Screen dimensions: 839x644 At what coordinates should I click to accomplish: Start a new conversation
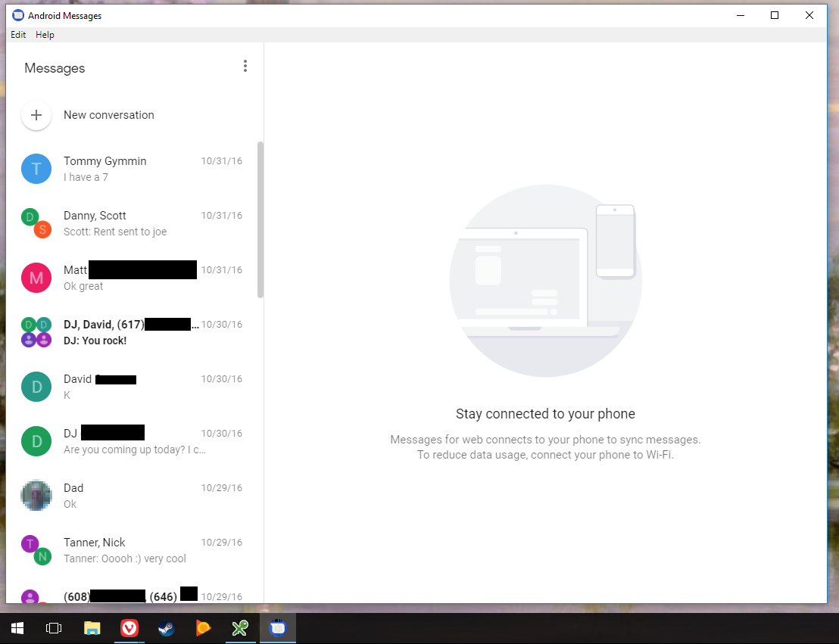coord(108,115)
